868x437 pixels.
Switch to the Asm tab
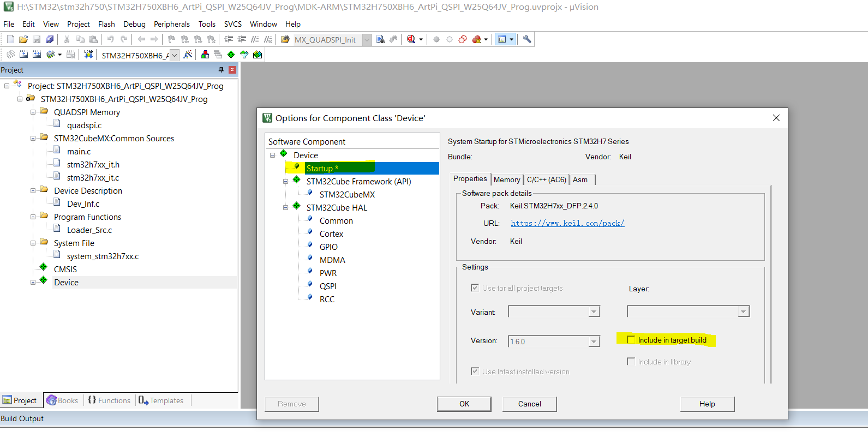point(580,179)
